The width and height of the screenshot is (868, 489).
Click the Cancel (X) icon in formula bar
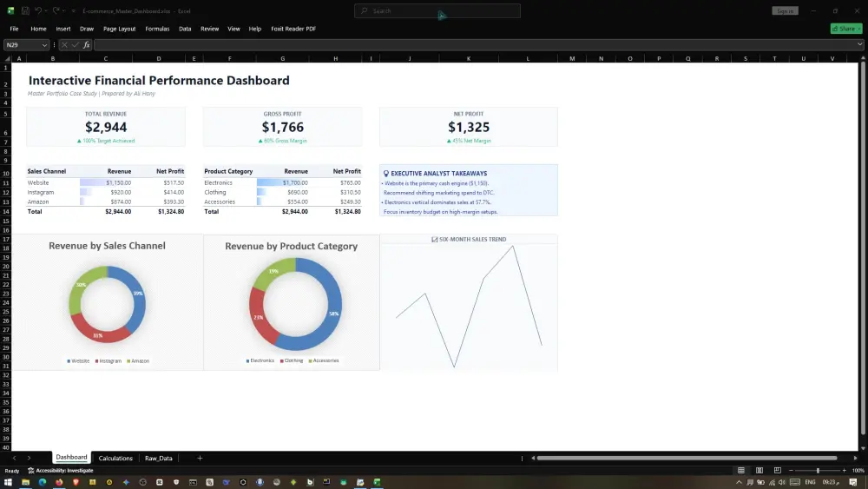click(x=64, y=45)
